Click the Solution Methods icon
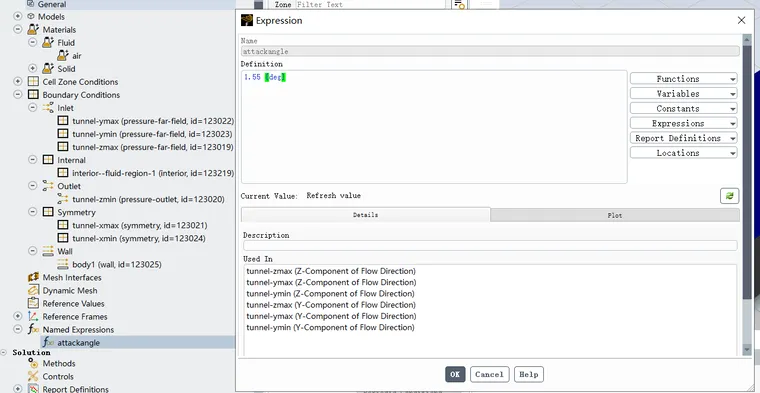The image size is (760, 393). point(33,363)
